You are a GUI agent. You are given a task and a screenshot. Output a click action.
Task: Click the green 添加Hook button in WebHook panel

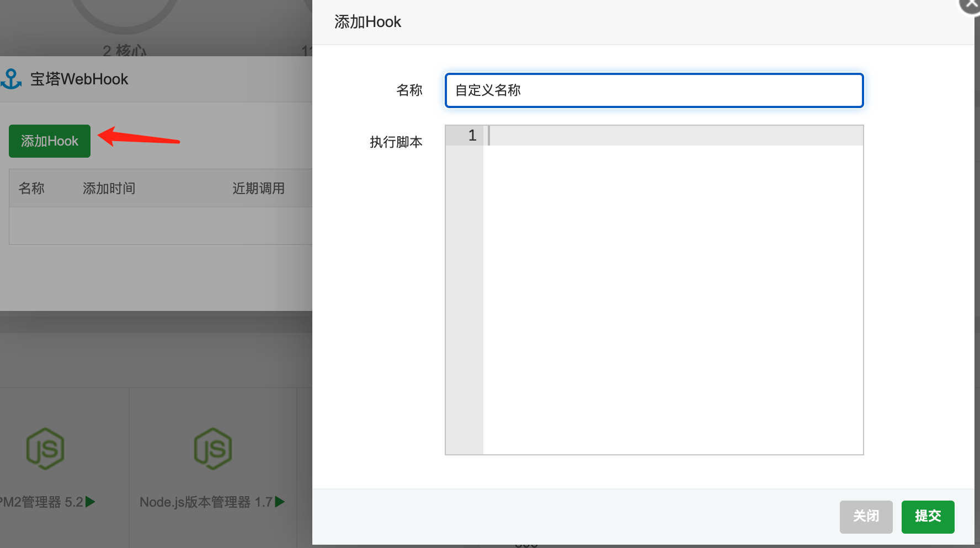pyautogui.click(x=50, y=141)
